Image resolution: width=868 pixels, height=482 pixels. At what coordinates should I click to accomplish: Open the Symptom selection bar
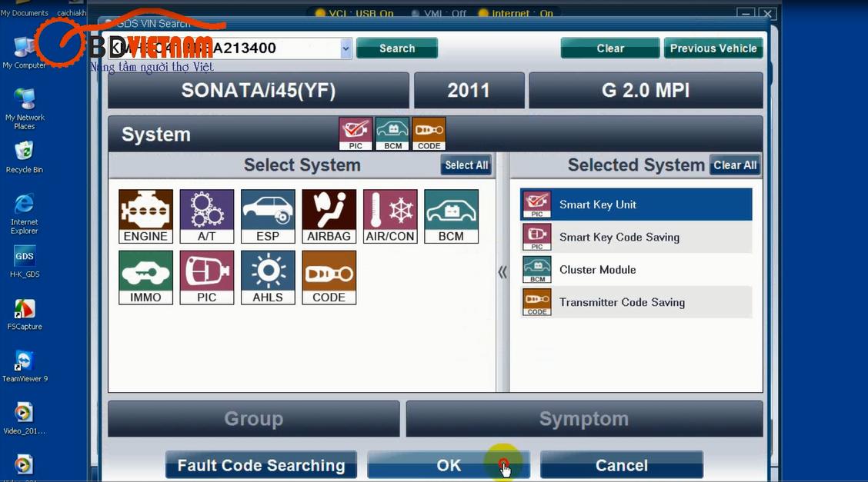(585, 419)
